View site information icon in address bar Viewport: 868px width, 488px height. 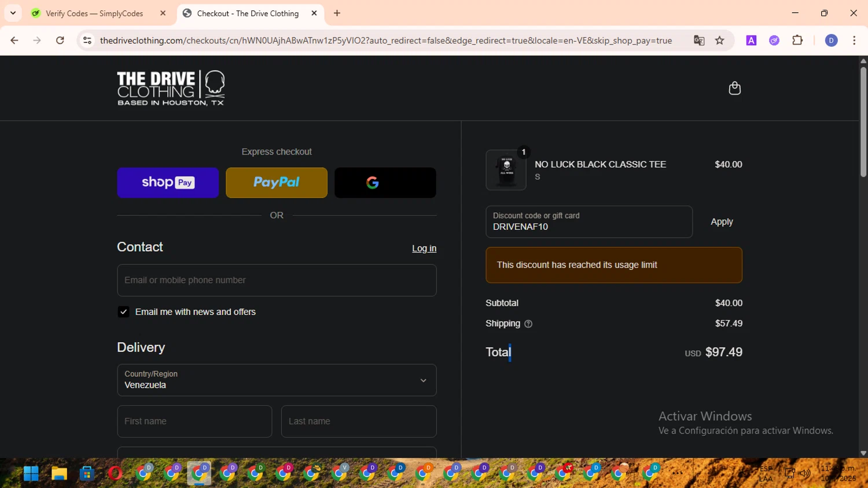(87, 41)
